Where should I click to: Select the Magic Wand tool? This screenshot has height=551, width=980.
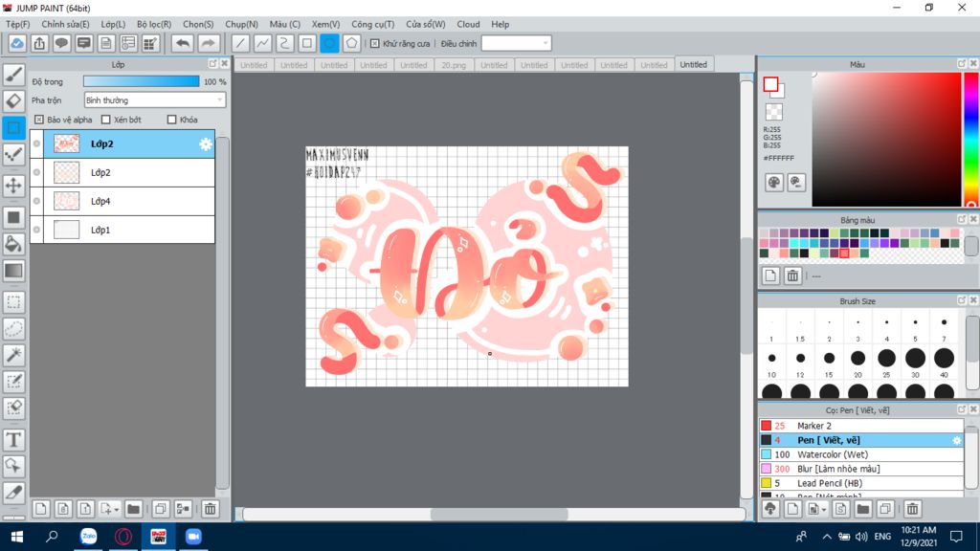tap(13, 355)
